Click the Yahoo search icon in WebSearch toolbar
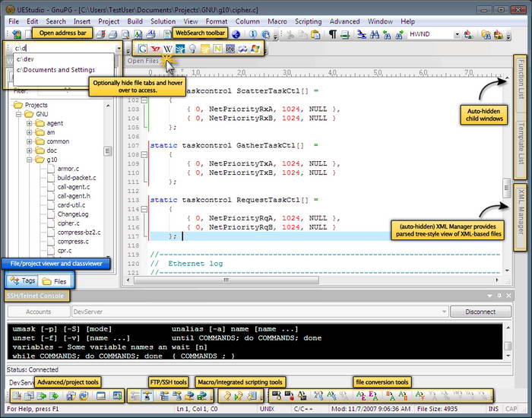The image size is (532, 418). coord(156,49)
